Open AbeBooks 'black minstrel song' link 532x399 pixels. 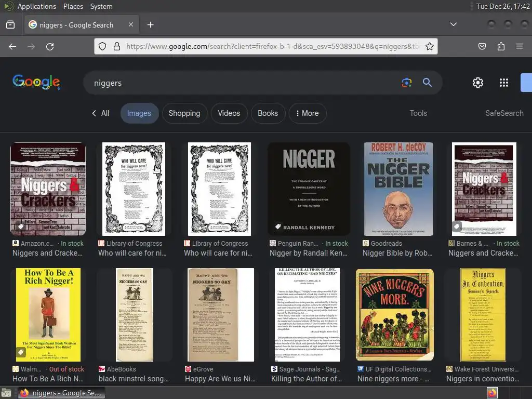tap(134, 379)
